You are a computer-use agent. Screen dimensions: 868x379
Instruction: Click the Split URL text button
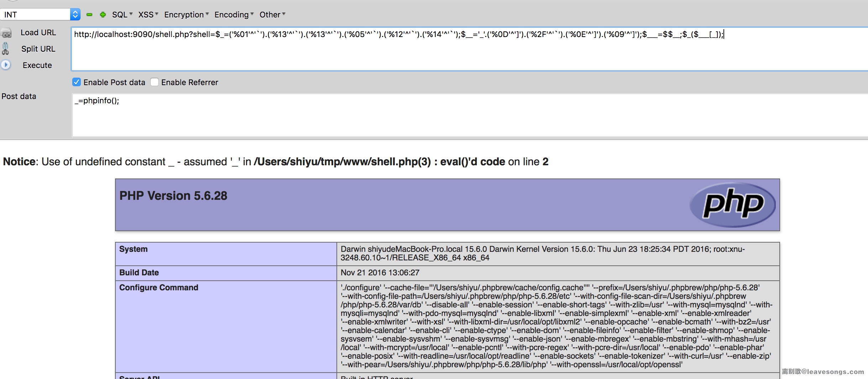click(38, 49)
